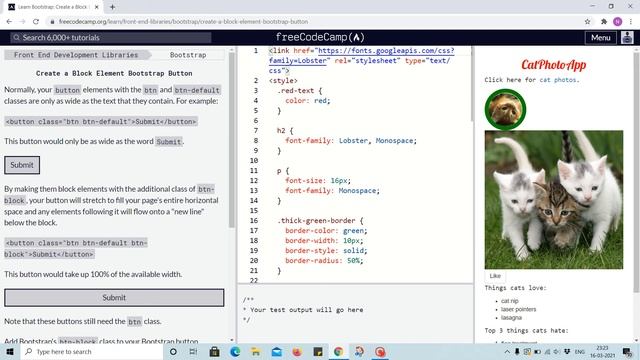Open File Explorer from taskbar
Viewport: 640px width, 360px height.
(256, 351)
